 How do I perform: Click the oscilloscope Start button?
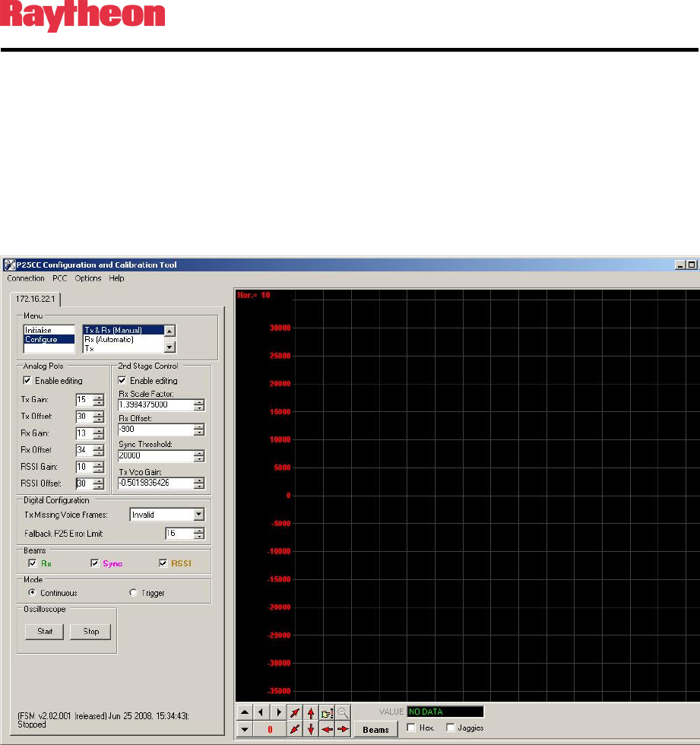45,632
